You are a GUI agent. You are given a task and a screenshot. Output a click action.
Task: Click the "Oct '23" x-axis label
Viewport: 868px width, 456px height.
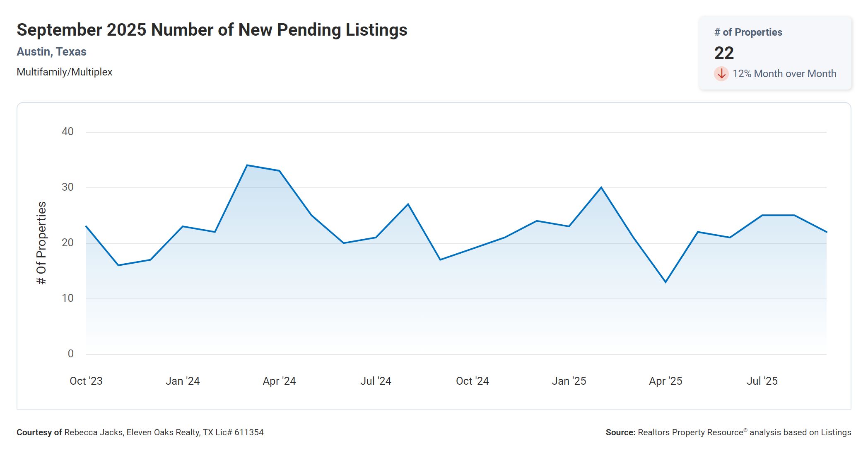tap(86, 381)
